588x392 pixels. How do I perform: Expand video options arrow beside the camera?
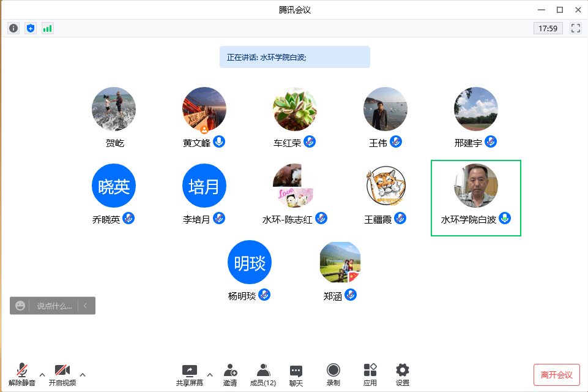tap(83, 374)
